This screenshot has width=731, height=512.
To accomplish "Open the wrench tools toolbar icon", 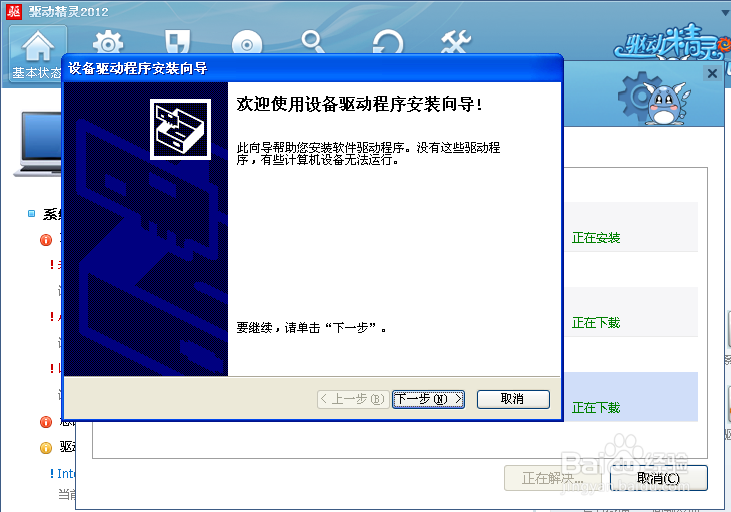I will [456, 42].
